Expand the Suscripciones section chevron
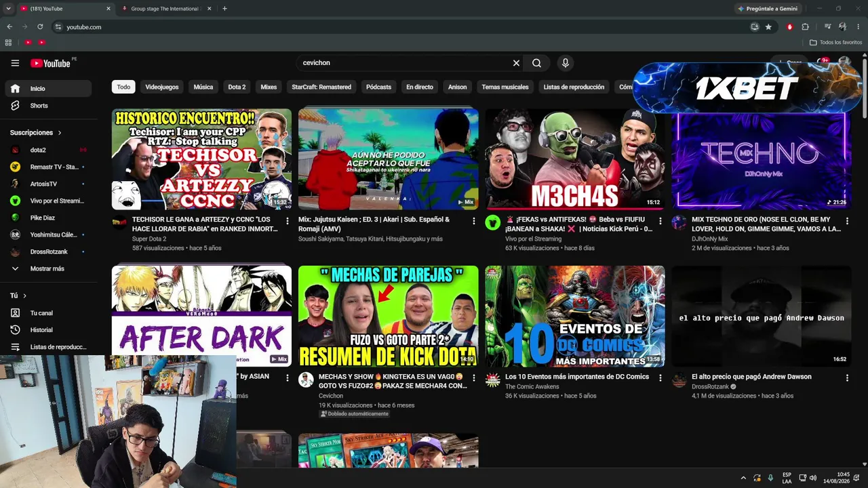The width and height of the screenshot is (868, 488). click(x=60, y=133)
